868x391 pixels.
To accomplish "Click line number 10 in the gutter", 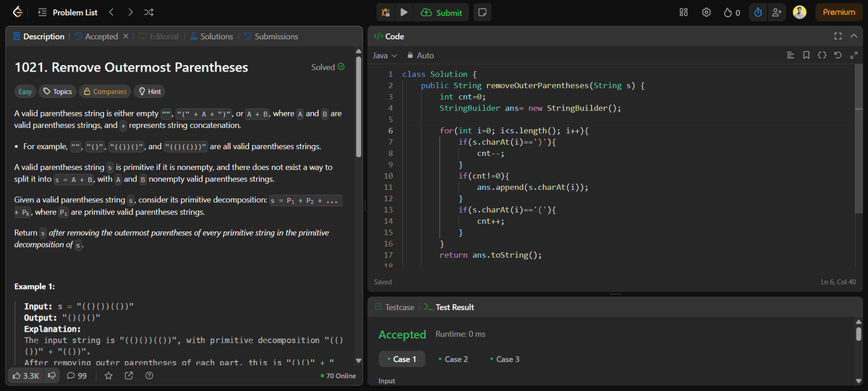I will click(388, 176).
